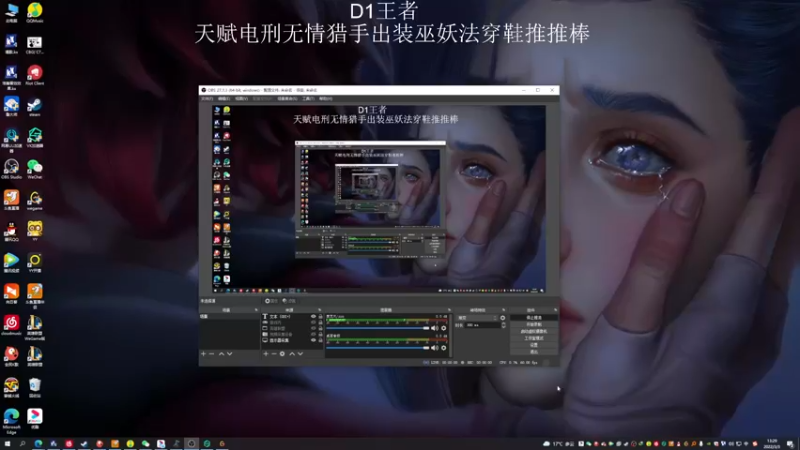This screenshot has width=800, height=450.
Task: Open transition properties gear in Scene Transitions
Action: (503, 318)
